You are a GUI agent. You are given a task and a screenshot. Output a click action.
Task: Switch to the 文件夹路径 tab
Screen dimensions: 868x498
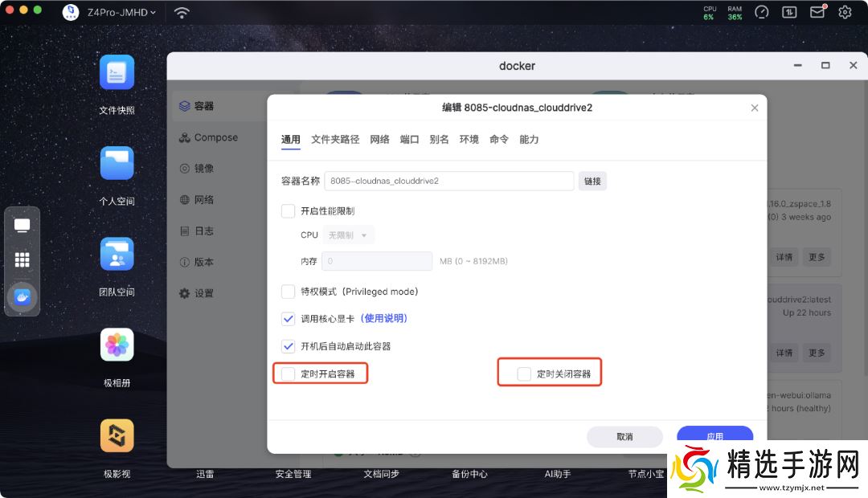[335, 139]
